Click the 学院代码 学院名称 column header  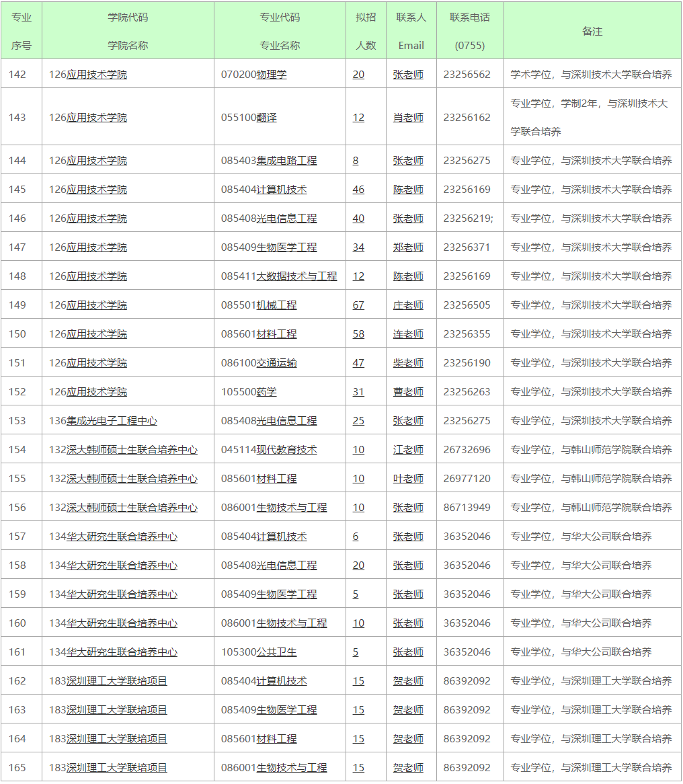(x=128, y=30)
